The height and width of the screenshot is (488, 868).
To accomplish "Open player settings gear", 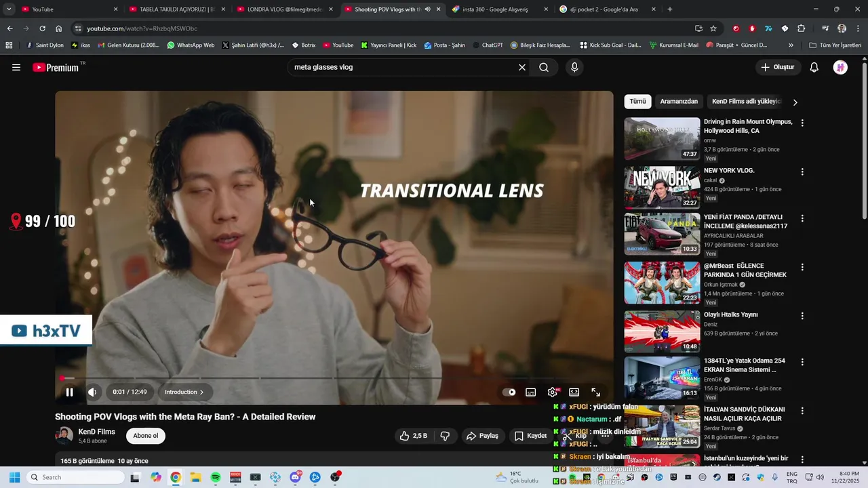I will pyautogui.click(x=553, y=392).
